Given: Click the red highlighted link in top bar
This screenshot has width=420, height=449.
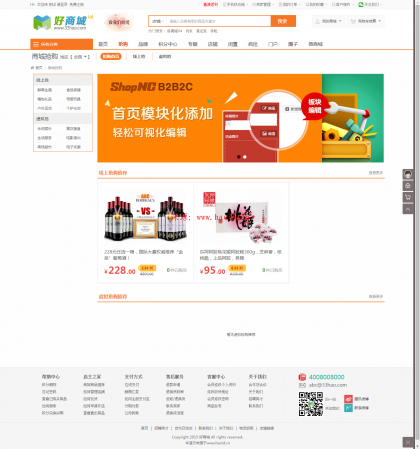Looking at the screenshot, I should point(211,4).
